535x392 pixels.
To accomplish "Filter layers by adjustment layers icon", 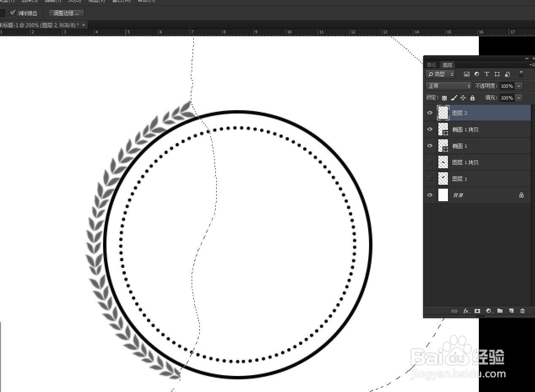I will coord(477,74).
